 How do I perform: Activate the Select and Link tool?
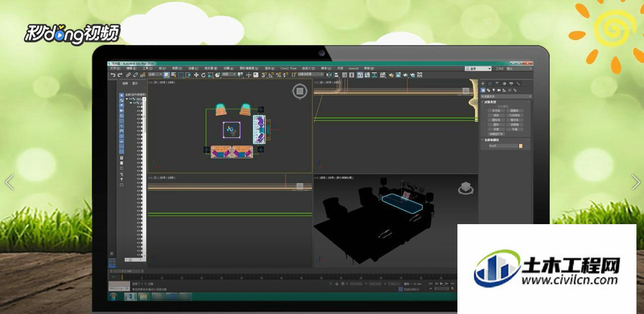[x=129, y=75]
